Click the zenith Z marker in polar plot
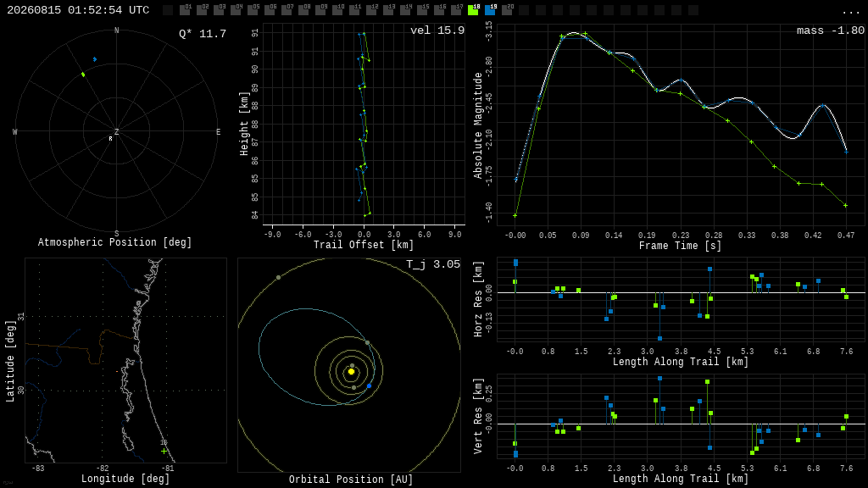The width and height of the screenshot is (868, 488). click(x=116, y=131)
